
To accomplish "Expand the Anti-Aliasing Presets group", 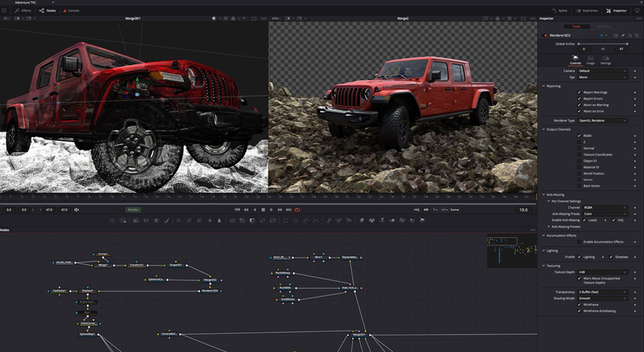I will coord(549,227).
